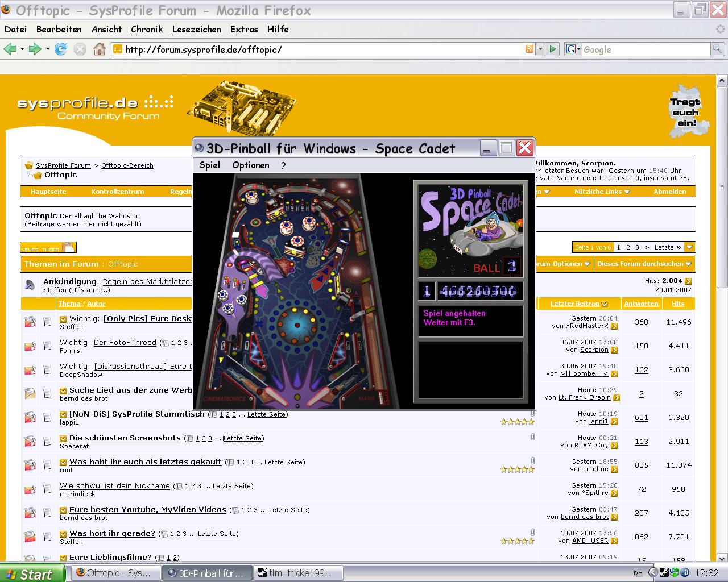Click thread status icon for 'Die schönsten Screenshots'
The height and width of the screenshot is (582, 728).
pos(30,441)
